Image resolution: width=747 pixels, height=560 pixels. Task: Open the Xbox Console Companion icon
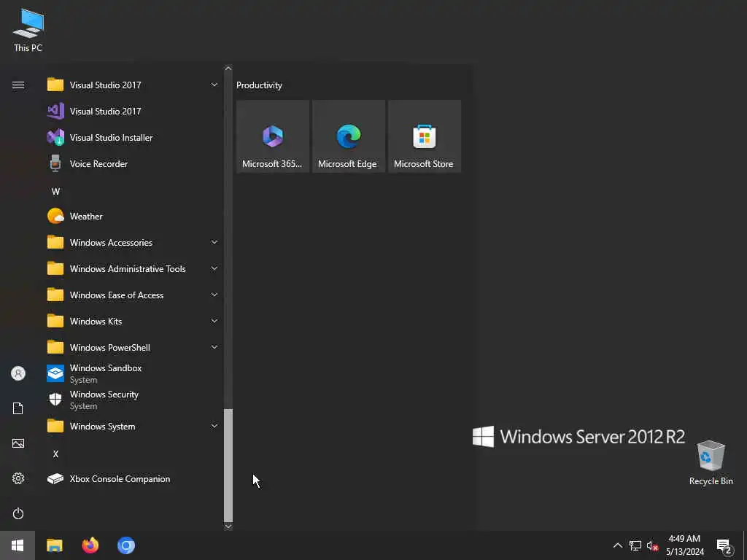pos(55,478)
